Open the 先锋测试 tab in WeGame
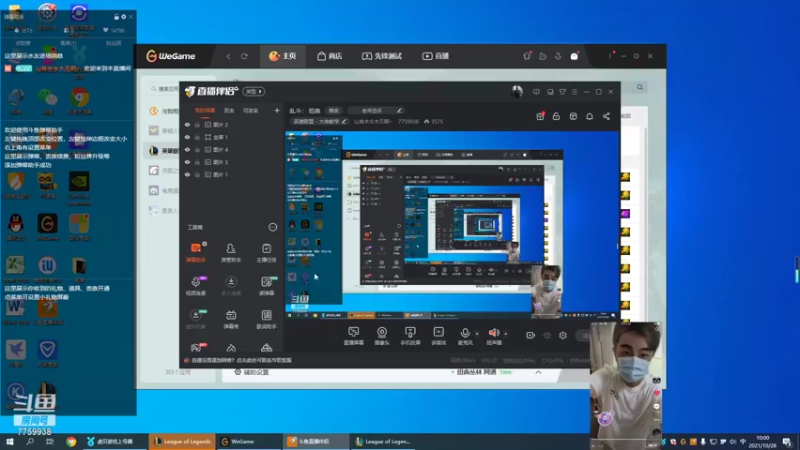 tap(382, 56)
